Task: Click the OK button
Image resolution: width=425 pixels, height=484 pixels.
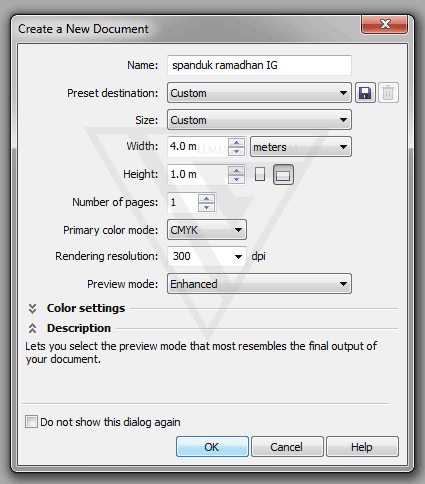Action: (212, 447)
